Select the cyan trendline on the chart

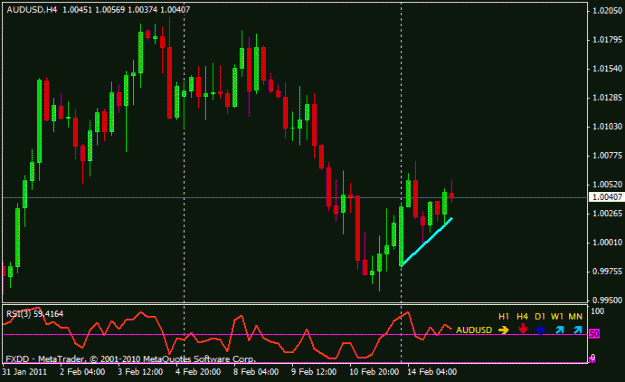[426, 242]
